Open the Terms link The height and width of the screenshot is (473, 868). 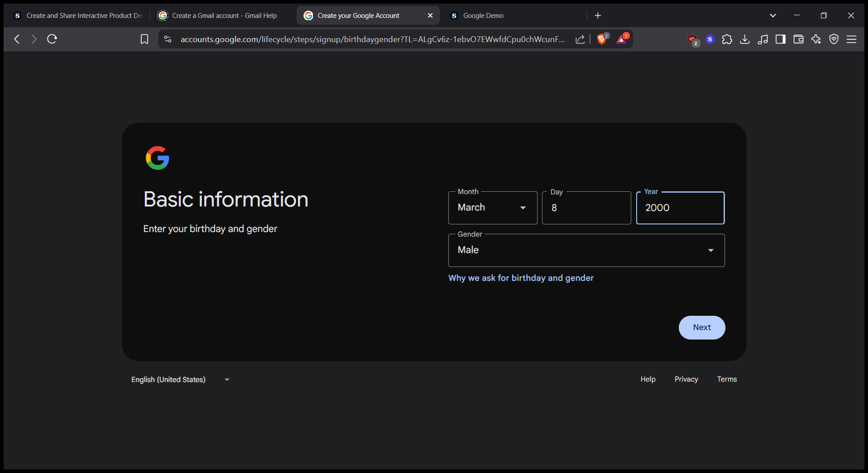pyautogui.click(x=727, y=379)
